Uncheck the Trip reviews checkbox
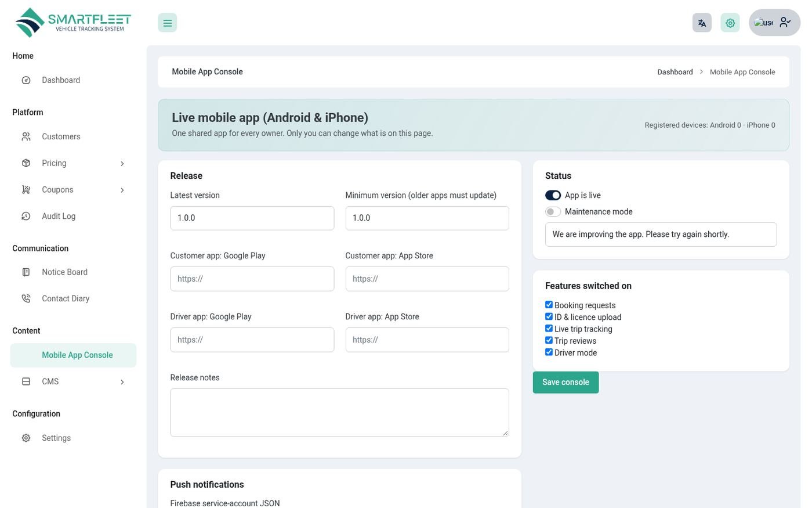This screenshot has height=508, width=812. (x=549, y=340)
